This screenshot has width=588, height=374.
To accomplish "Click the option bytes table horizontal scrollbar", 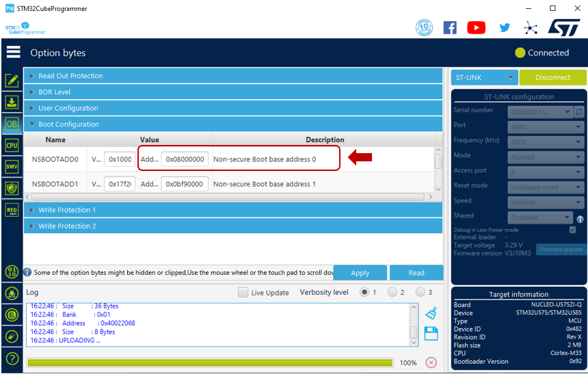I will tap(228, 197).
